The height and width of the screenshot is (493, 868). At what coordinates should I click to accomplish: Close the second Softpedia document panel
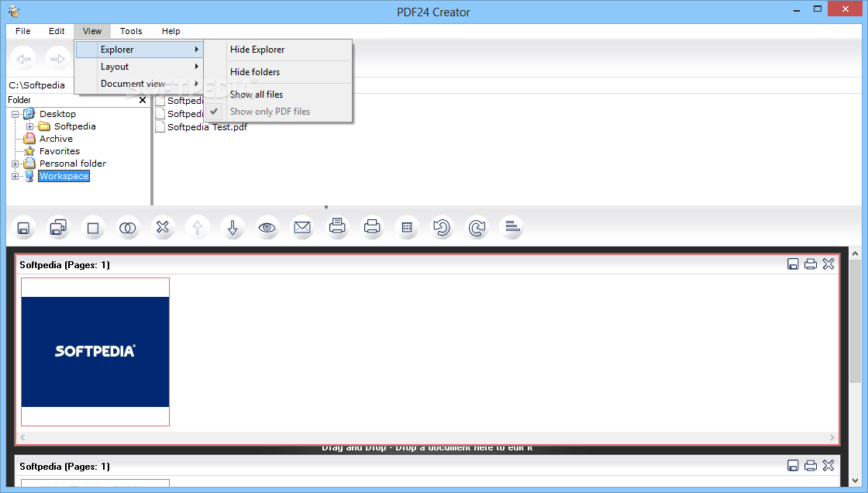point(828,466)
